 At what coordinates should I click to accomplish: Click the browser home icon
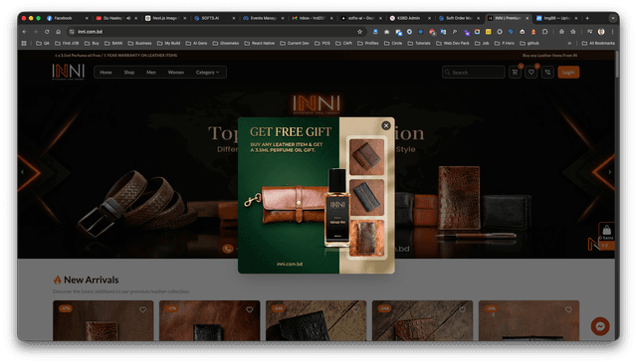(x=59, y=32)
